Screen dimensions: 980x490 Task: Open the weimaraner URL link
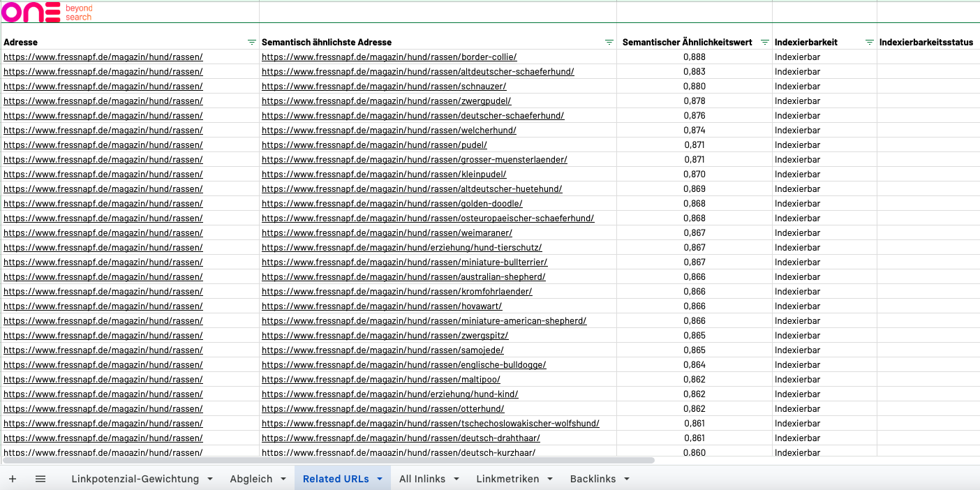click(x=387, y=233)
